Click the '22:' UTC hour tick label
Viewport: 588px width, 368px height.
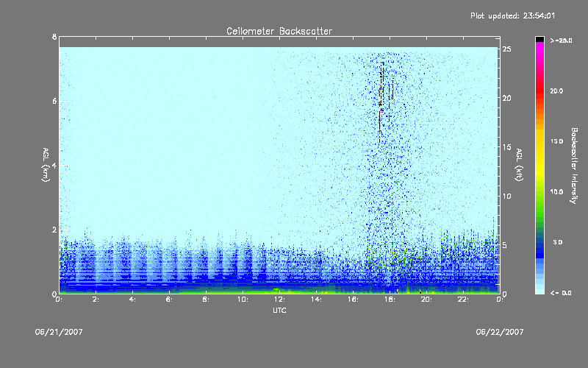pyautogui.click(x=464, y=300)
